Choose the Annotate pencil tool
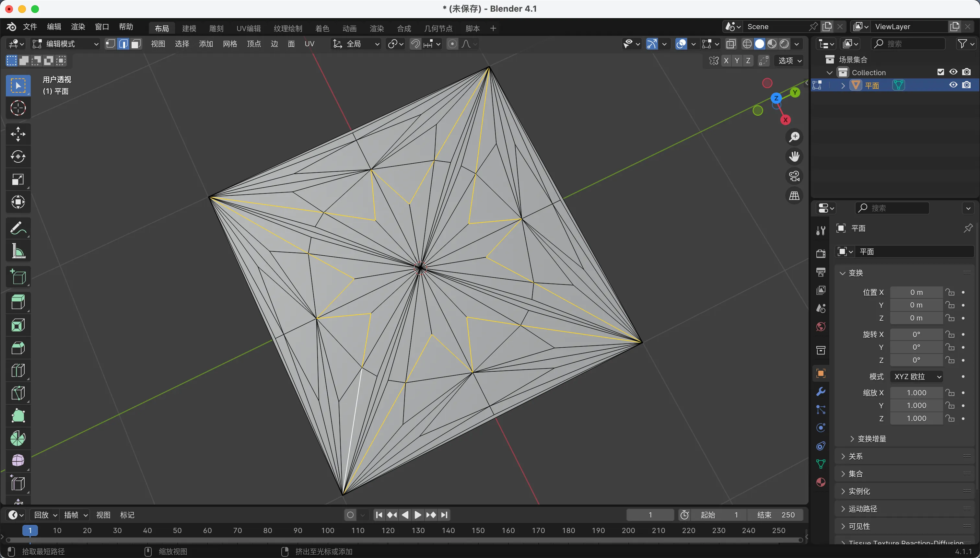980x558 pixels. (x=17, y=228)
